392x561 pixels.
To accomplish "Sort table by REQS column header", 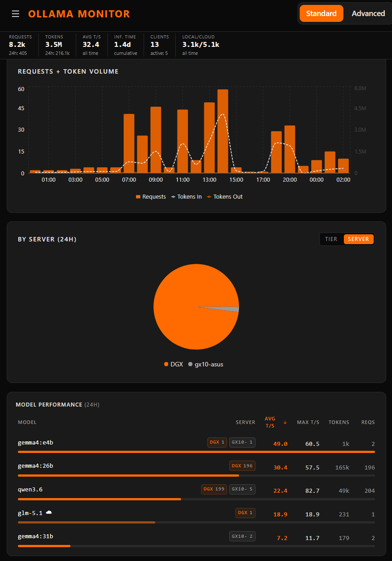I will [368, 422].
